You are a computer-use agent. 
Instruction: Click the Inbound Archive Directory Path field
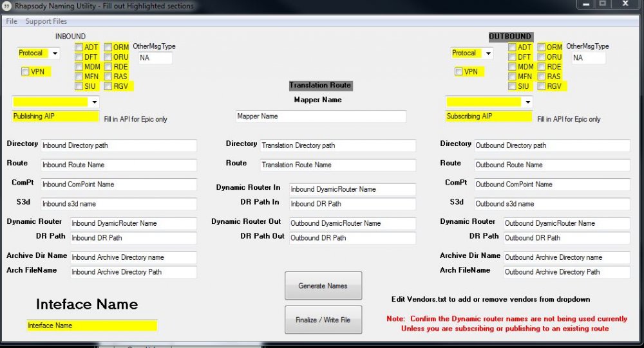(x=133, y=272)
